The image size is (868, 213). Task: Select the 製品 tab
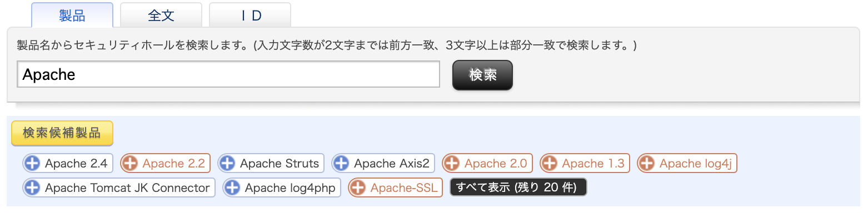tap(72, 16)
